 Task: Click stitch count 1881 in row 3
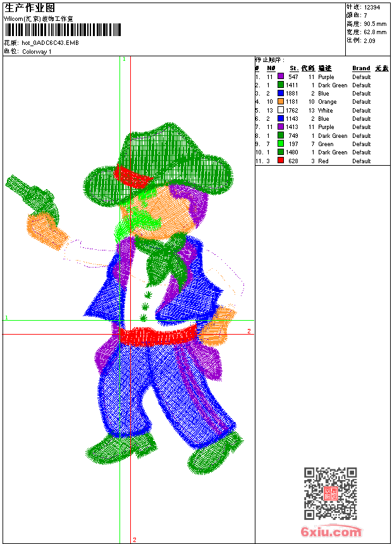pyautogui.click(x=291, y=94)
